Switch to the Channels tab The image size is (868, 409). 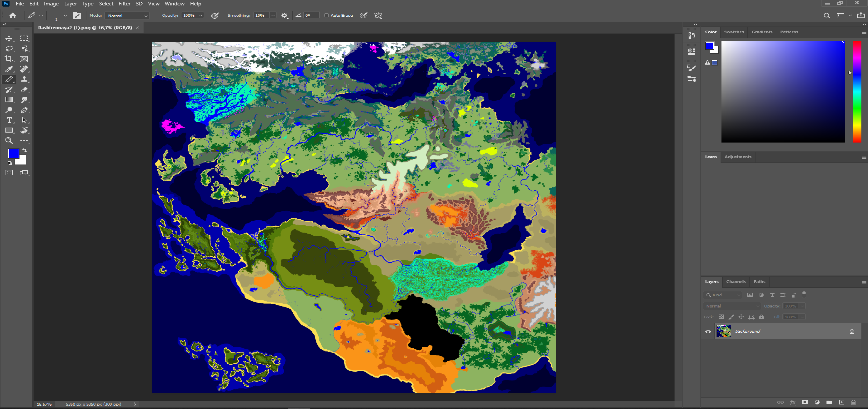pos(736,282)
